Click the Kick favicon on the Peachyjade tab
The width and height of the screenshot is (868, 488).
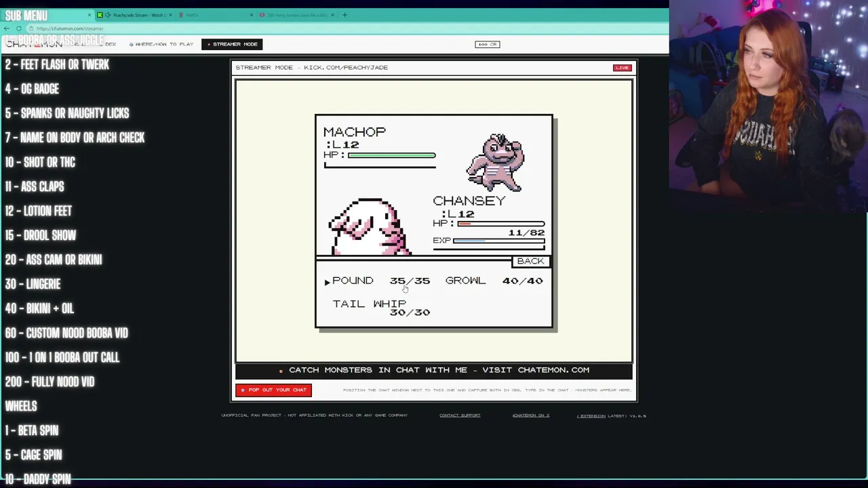click(x=100, y=15)
